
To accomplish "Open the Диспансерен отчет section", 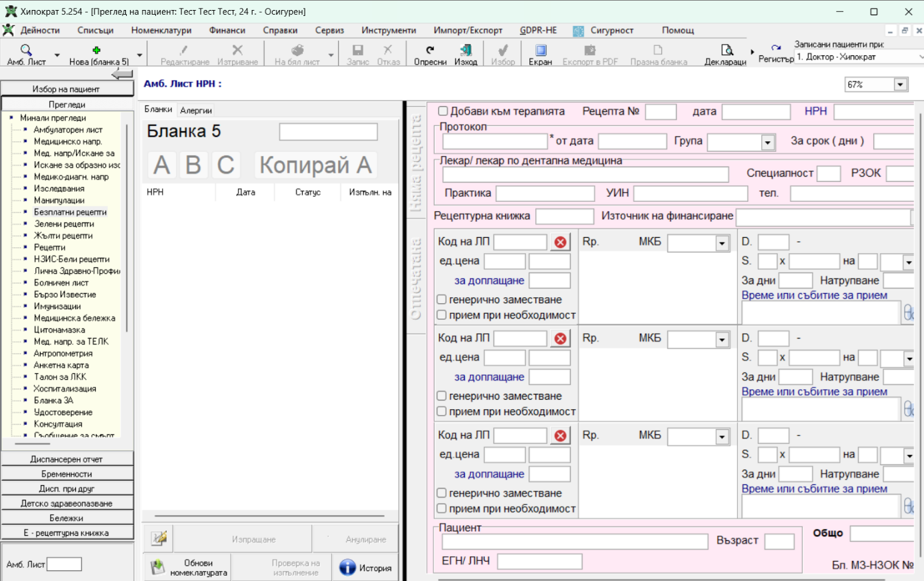I will tap(67, 459).
